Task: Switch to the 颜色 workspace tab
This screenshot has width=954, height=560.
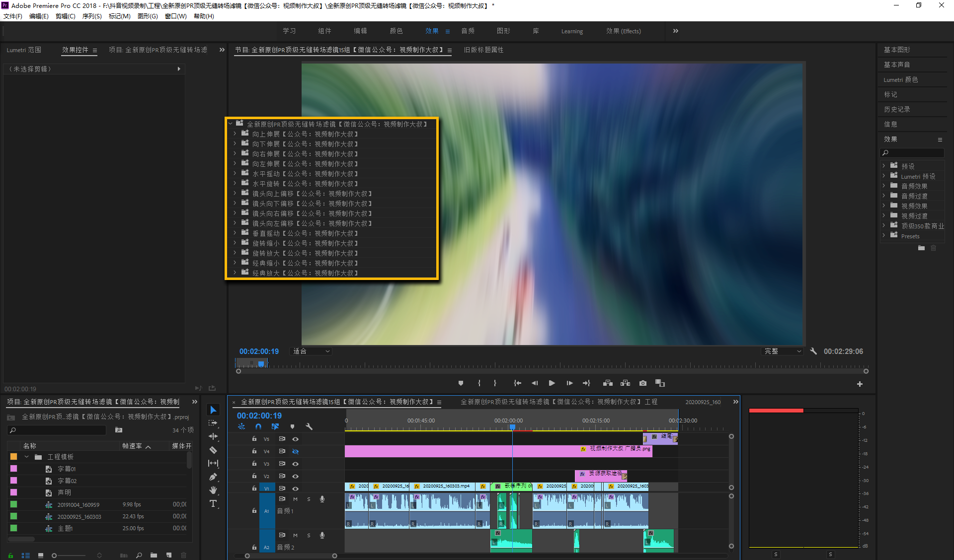Action: click(396, 31)
